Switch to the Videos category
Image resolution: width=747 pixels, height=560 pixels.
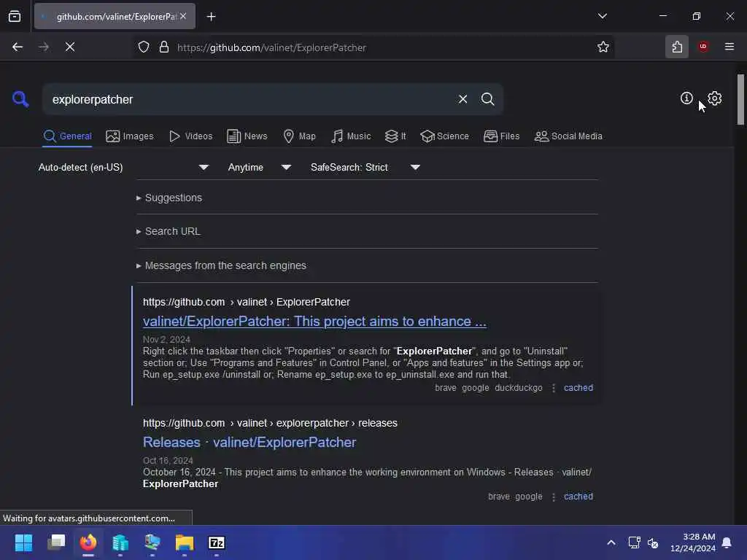(190, 136)
